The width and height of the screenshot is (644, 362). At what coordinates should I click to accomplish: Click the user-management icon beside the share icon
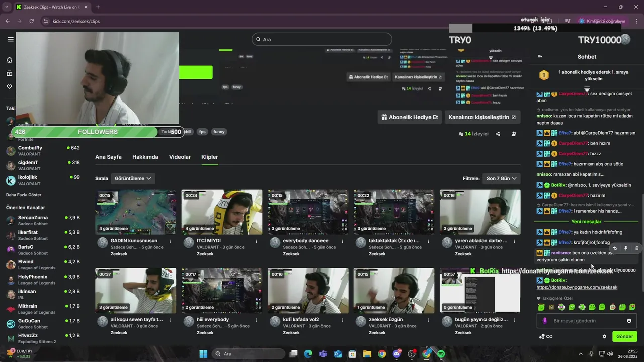514,134
